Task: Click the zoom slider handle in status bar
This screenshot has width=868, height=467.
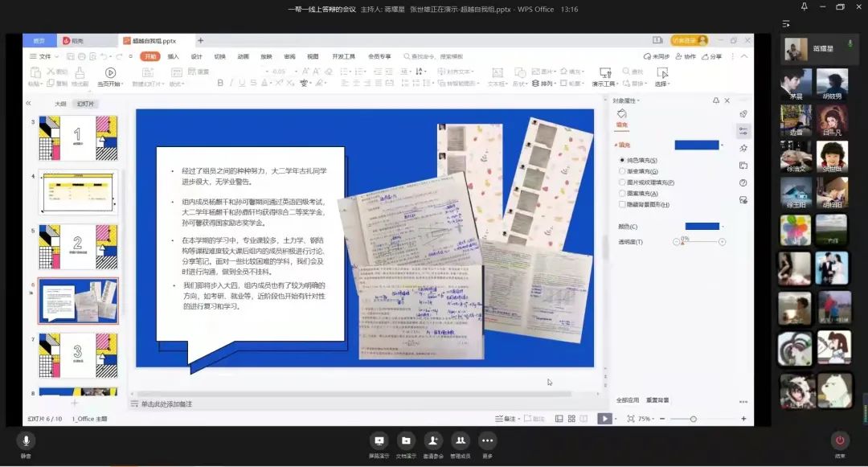Action: click(693, 419)
